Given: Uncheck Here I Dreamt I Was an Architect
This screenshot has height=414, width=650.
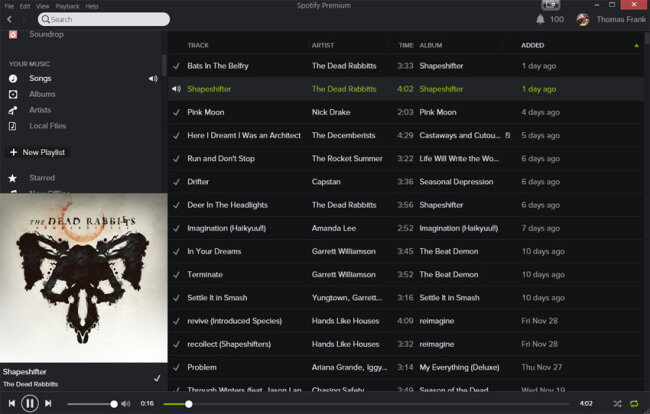Looking at the screenshot, I should point(177,136).
